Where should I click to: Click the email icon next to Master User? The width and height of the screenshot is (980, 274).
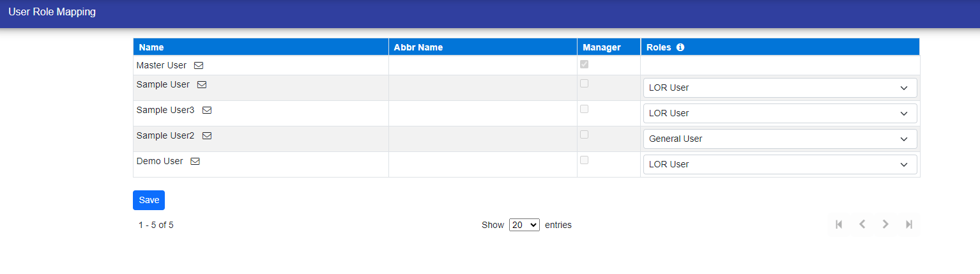199,66
